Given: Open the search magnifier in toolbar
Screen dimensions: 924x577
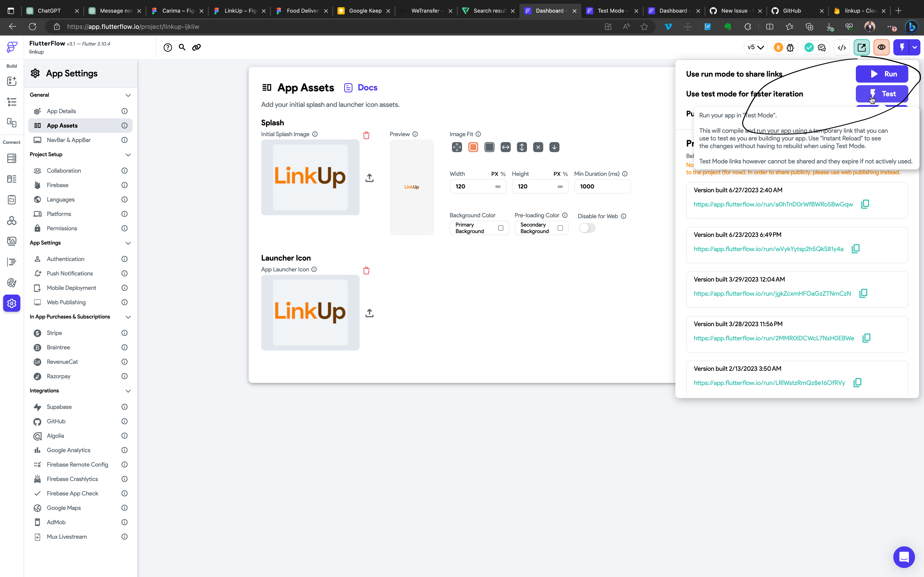Looking at the screenshot, I should (182, 47).
